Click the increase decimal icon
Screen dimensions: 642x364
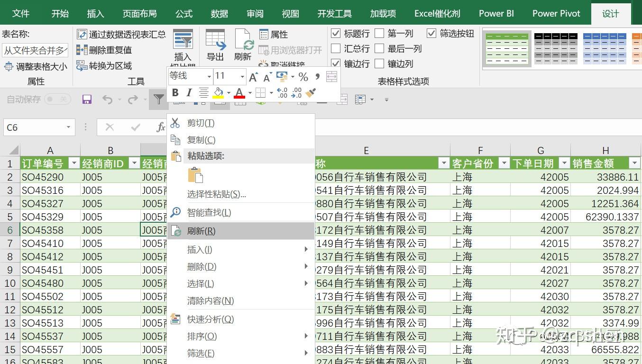tap(282, 93)
